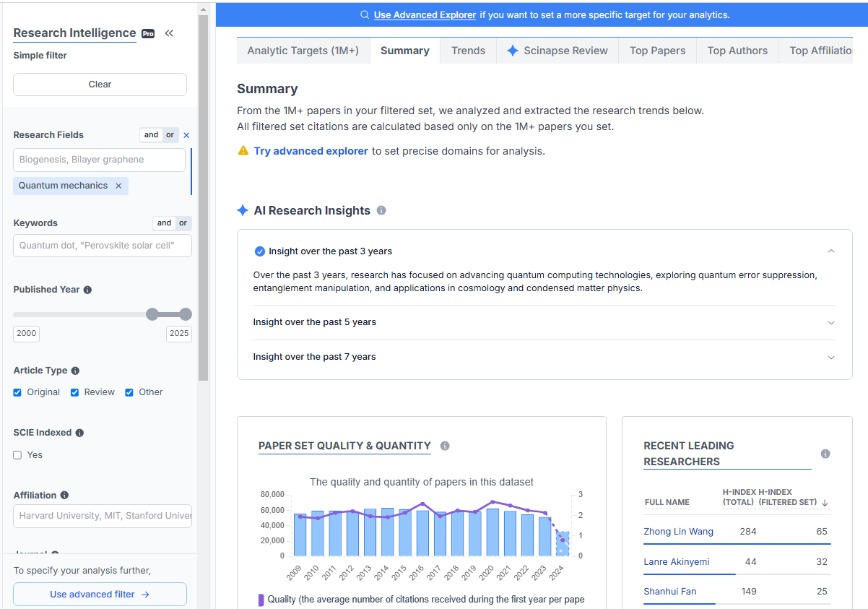The height and width of the screenshot is (609, 868).
Task: Uncheck the Review article type
Action: point(74,392)
